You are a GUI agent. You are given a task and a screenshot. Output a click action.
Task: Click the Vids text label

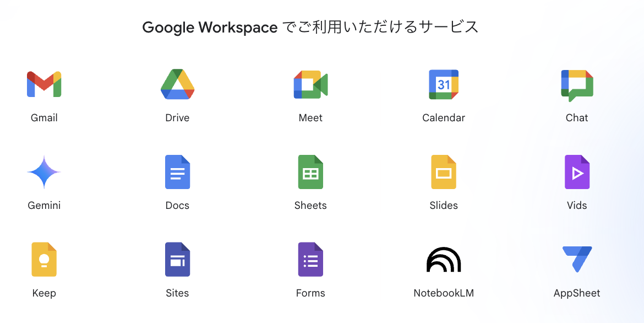pyautogui.click(x=577, y=206)
